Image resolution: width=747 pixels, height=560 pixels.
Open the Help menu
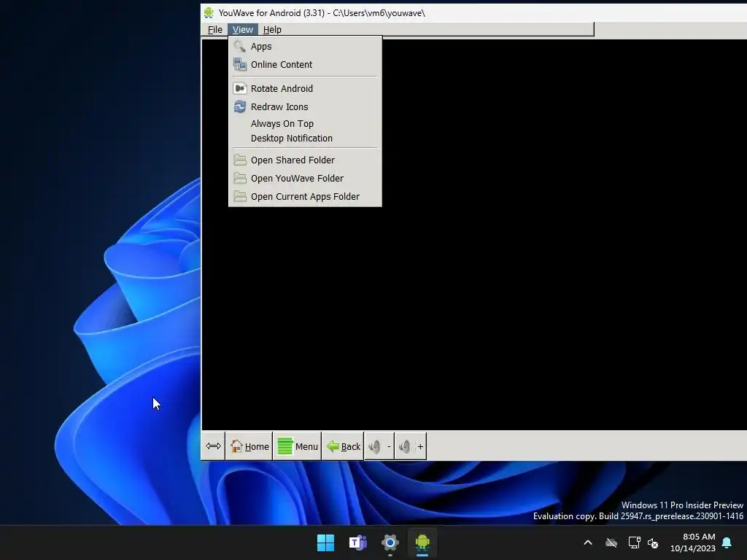point(272,29)
